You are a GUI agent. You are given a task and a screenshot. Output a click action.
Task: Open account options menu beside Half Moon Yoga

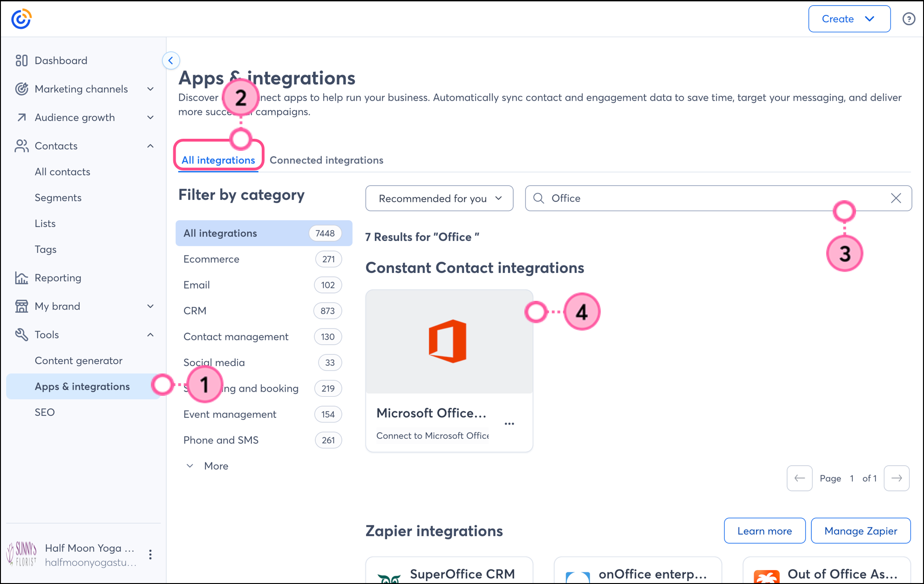[x=150, y=554]
